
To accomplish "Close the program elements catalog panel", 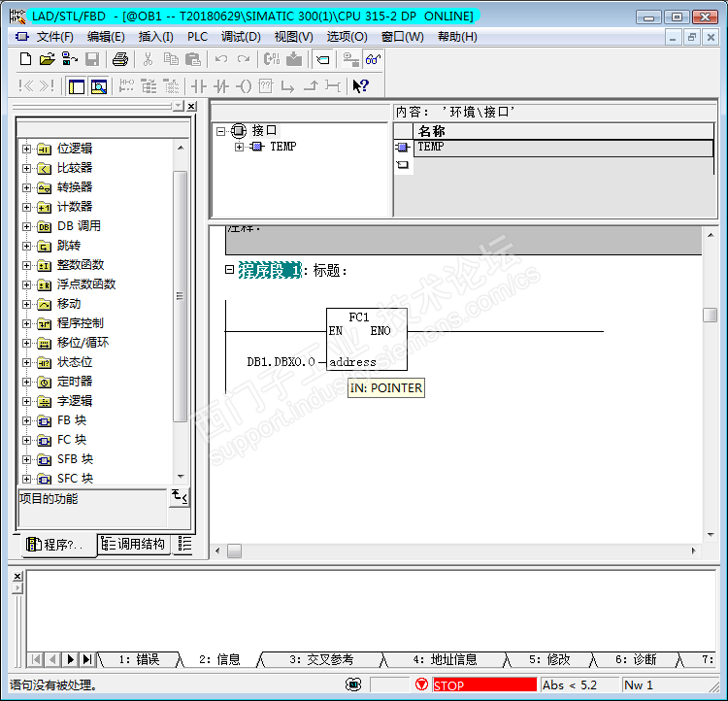I will (x=191, y=107).
